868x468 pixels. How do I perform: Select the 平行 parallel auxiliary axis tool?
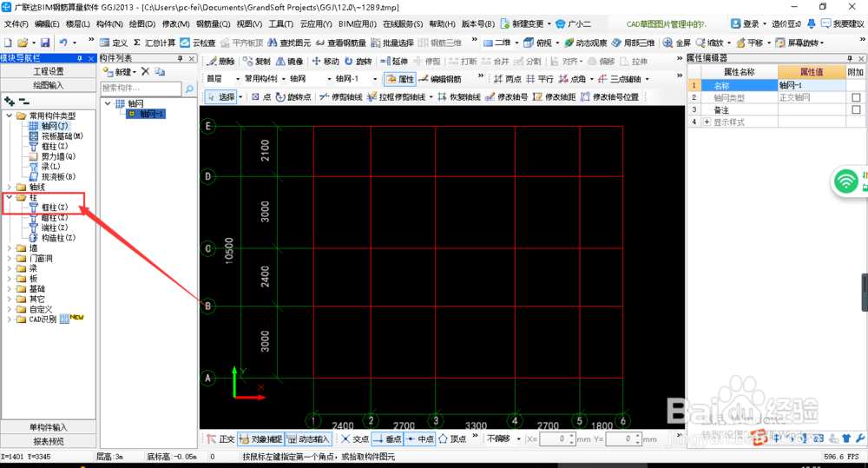click(x=540, y=79)
